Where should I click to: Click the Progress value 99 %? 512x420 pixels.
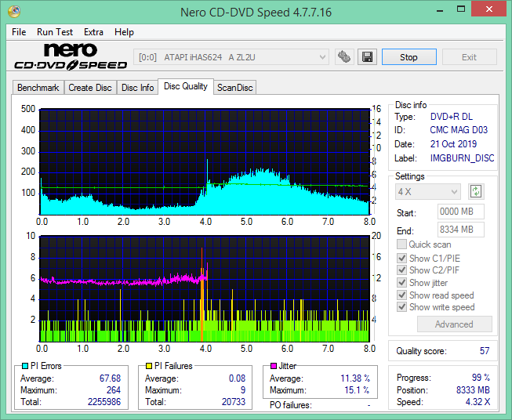click(481, 378)
